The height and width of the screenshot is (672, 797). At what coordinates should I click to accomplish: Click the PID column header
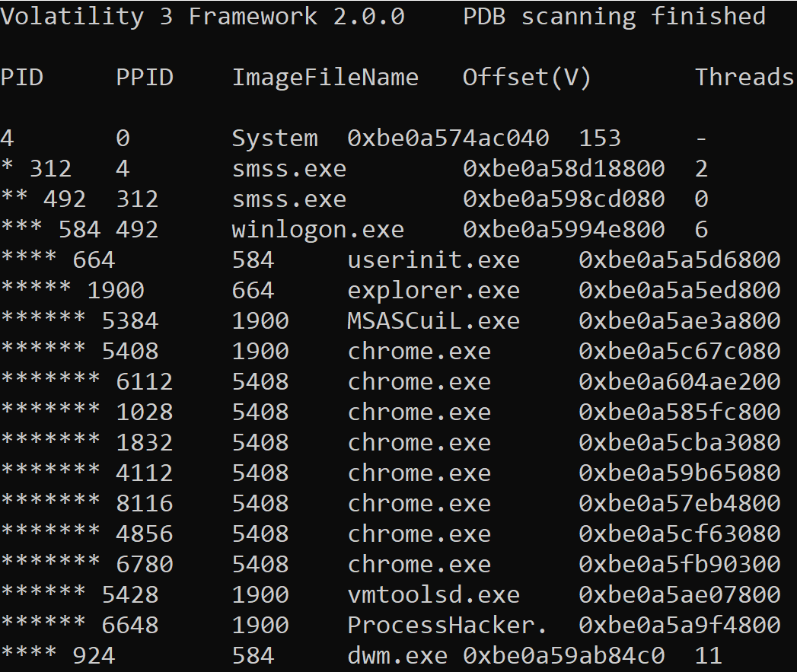point(21,77)
